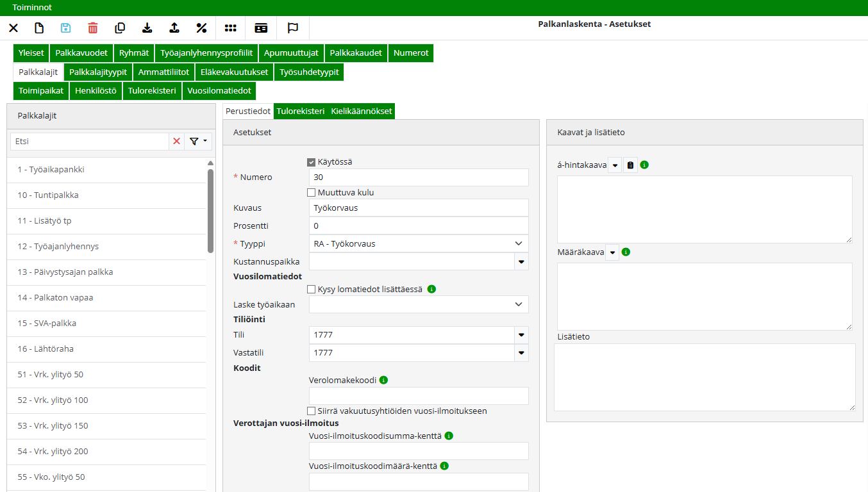Delete with the red trash icon
This screenshot has width=868, height=492.
pyautogui.click(x=93, y=28)
